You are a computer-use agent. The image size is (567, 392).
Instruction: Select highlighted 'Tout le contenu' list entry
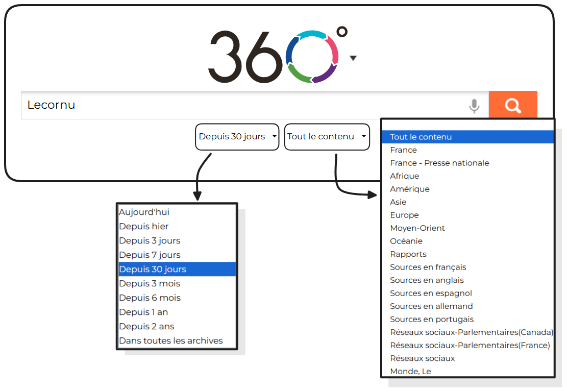click(x=468, y=137)
